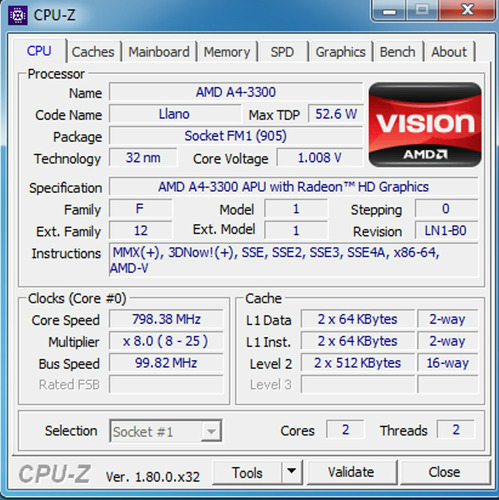
Task: Click the multiplier value x 8.0 (8 - 25)
Action: tap(166, 341)
